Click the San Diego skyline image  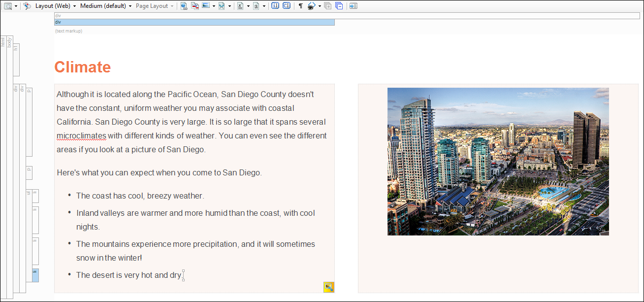pyautogui.click(x=498, y=162)
